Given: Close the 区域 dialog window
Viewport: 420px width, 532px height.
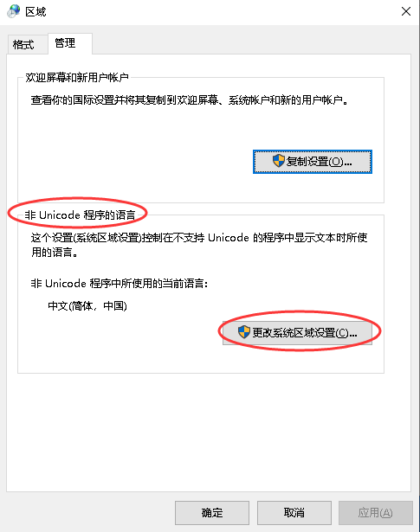Looking at the screenshot, I should [406, 11].
